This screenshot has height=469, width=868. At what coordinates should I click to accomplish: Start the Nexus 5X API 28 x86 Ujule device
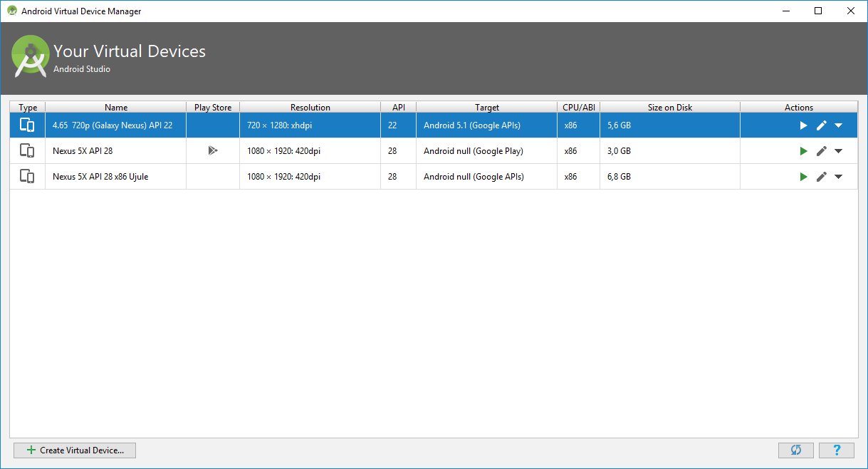[x=803, y=177]
